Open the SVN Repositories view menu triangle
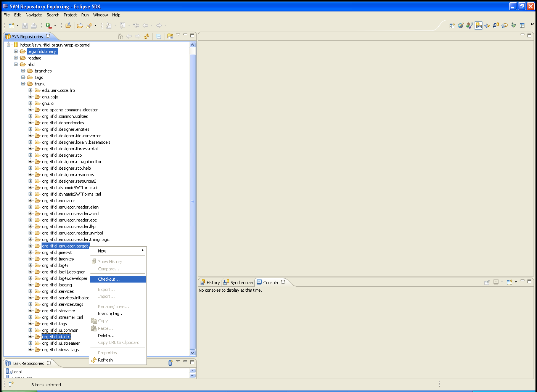This screenshot has width=537, height=392. tap(178, 35)
